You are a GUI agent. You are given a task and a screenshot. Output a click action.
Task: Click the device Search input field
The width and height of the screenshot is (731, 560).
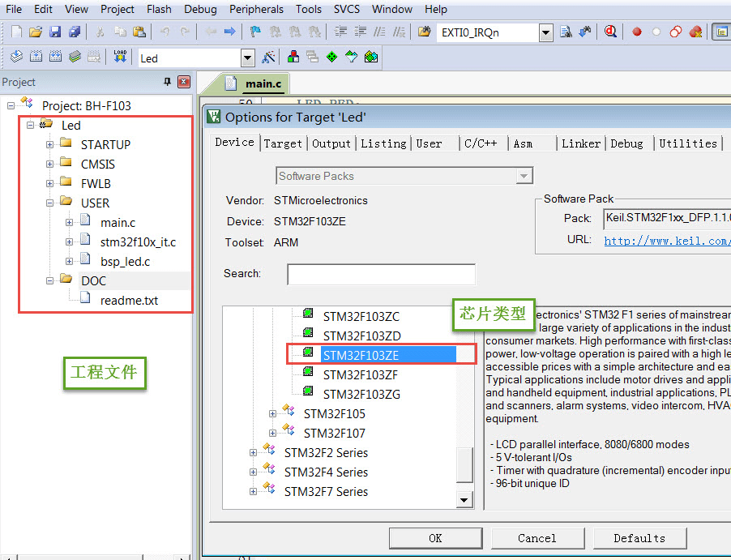[x=381, y=274]
